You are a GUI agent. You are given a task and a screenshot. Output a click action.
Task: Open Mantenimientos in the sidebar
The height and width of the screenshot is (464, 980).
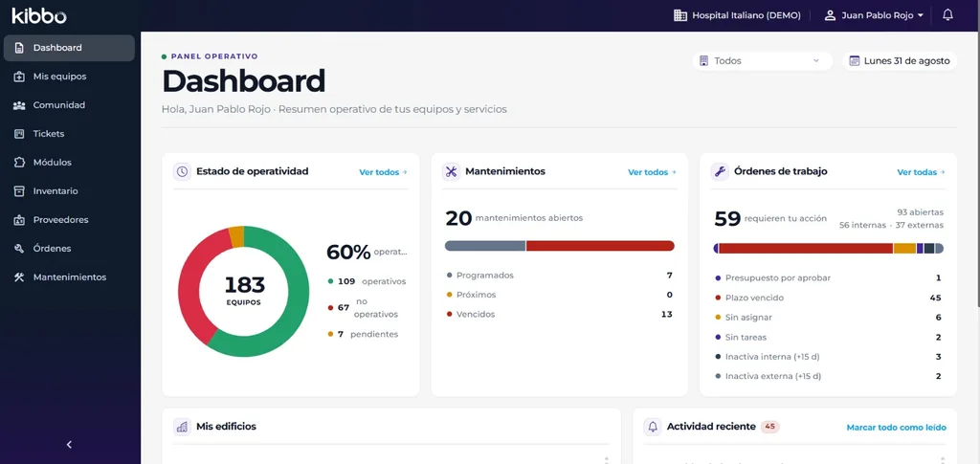pos(69,277)
